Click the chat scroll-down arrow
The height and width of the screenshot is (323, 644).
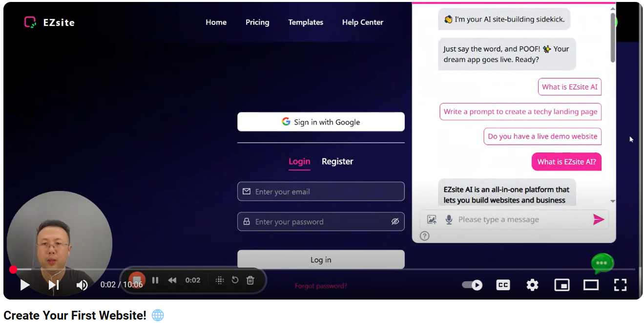613,201
